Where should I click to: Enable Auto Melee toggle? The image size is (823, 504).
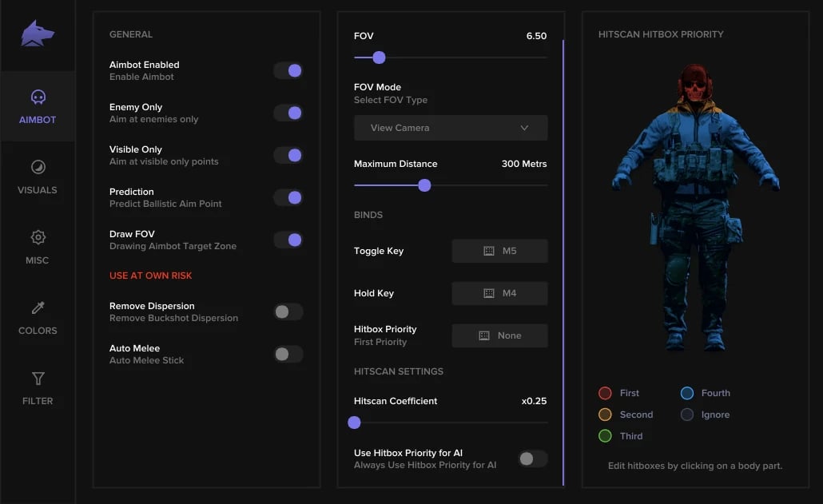pyautogui.click(x=288, y=354)
